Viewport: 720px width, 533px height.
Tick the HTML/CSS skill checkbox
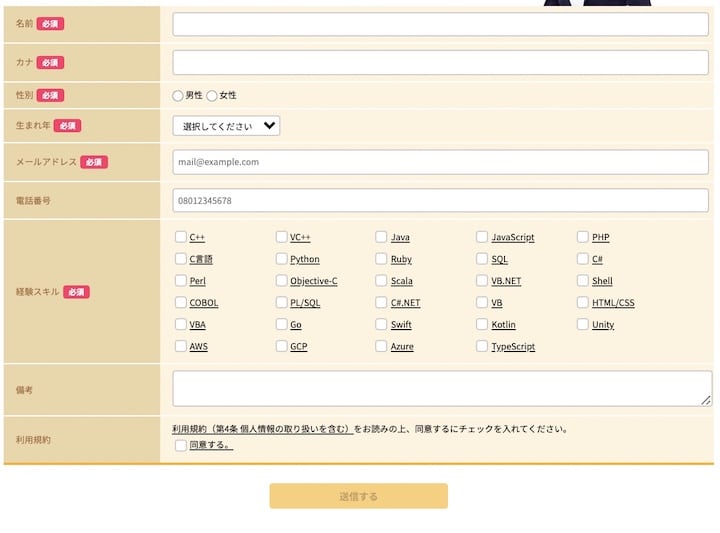tap(583, 302)
